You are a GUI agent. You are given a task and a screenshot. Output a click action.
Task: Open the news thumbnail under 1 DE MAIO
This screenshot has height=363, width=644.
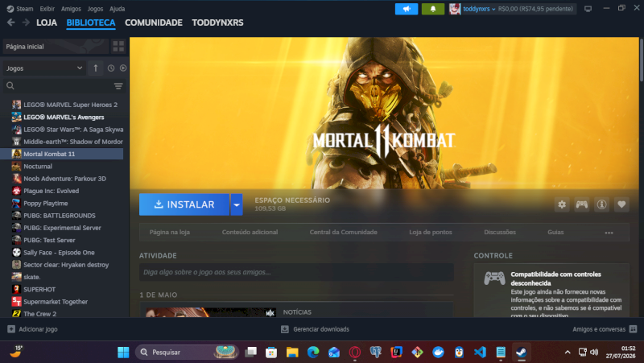click(211, 312)
